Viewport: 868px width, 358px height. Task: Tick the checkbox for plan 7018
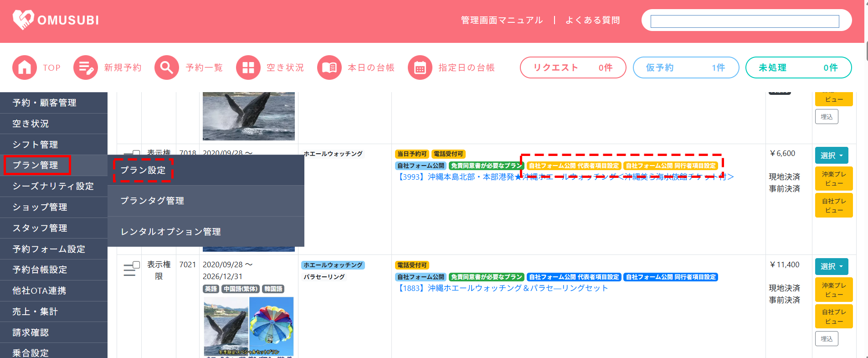coord(136,153)
